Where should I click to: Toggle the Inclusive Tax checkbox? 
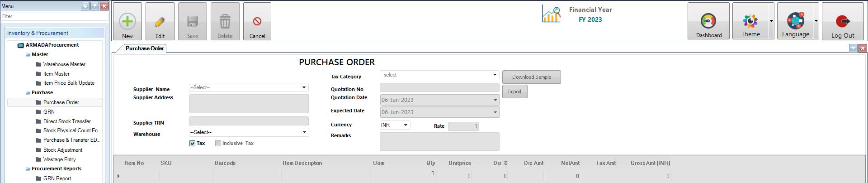coord(218,144)
